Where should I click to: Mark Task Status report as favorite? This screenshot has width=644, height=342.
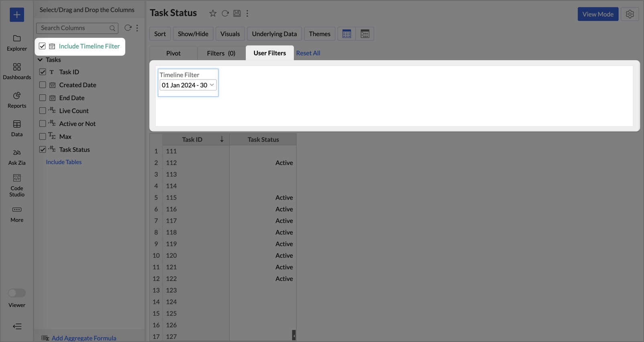point(213,13)
